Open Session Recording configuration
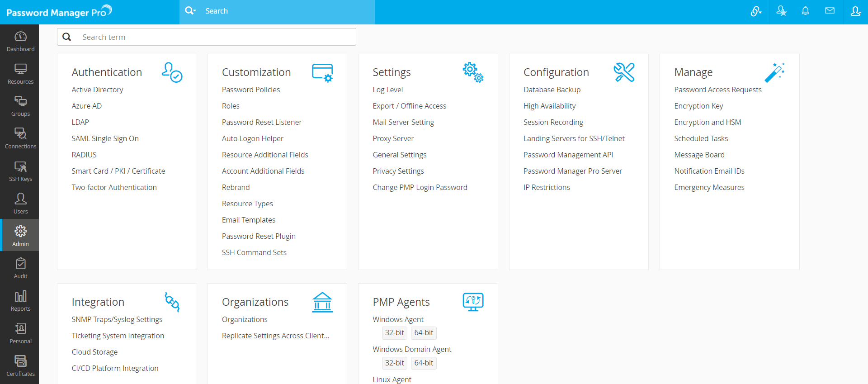This screenshot has height=384, width=868. coord(553,122)
